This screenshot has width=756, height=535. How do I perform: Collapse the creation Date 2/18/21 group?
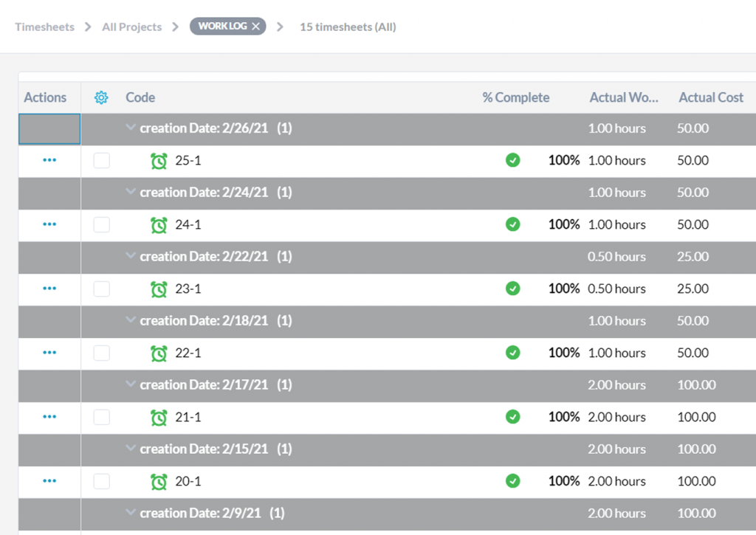coord(131,321)
